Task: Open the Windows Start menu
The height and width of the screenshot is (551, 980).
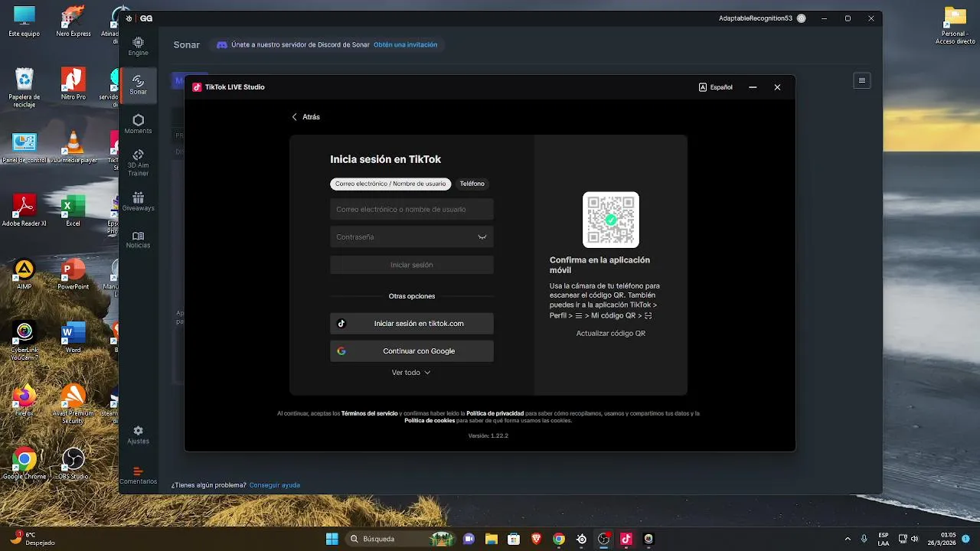Action: (332, 539)
